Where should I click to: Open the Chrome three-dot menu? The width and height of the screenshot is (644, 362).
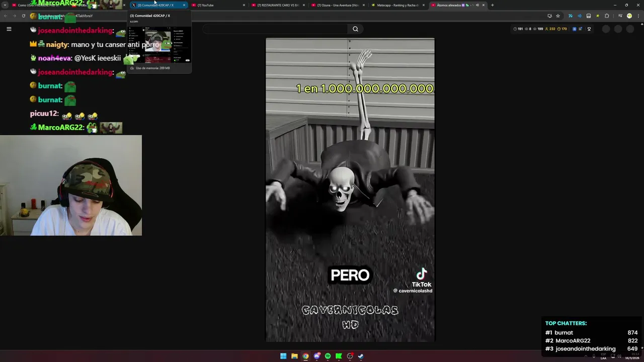tap(638, 16)
